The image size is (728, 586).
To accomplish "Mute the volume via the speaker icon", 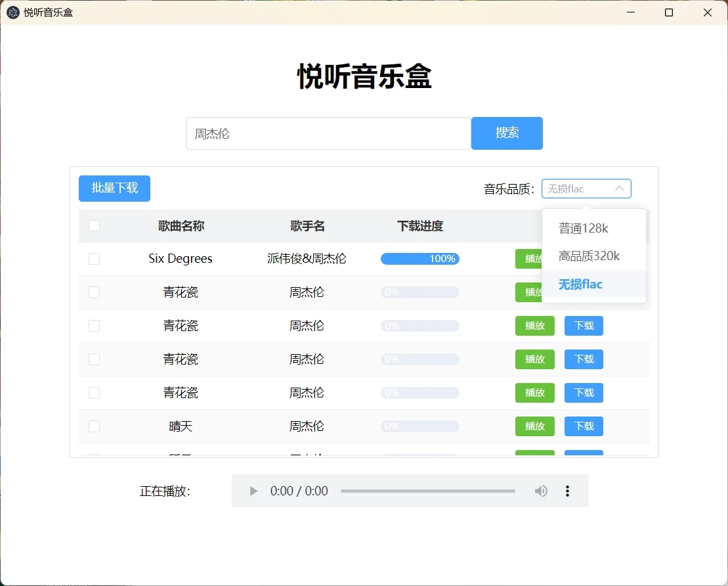I will pos(540,491).
